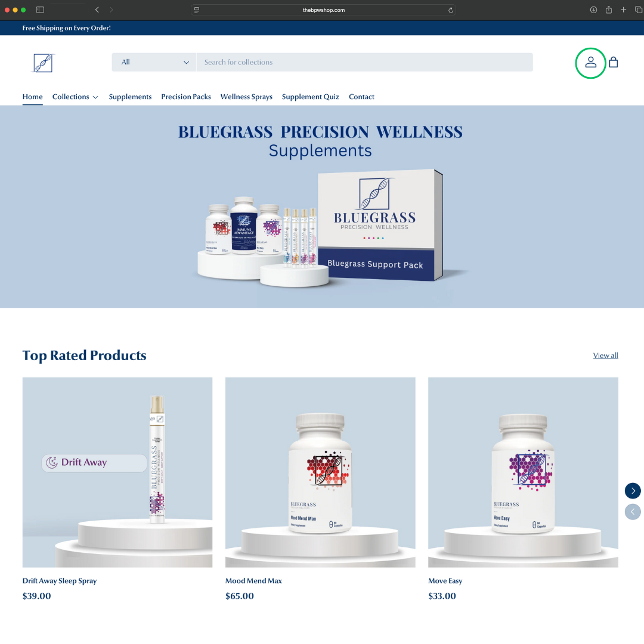Image resolution: width=644 pixels, height=644 pixels.
Task: Click the Bluegrass DNA logo
Action: point(43,63)
